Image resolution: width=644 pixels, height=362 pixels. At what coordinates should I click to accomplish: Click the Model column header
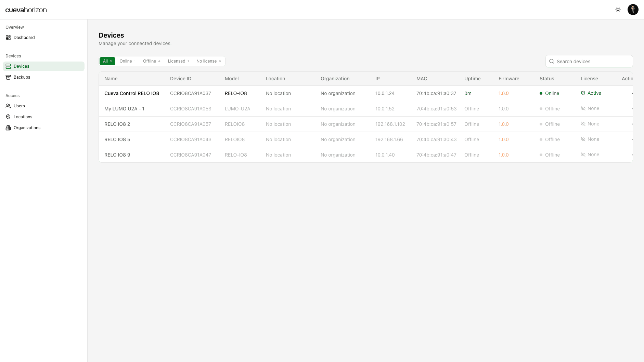coord(232,79)
